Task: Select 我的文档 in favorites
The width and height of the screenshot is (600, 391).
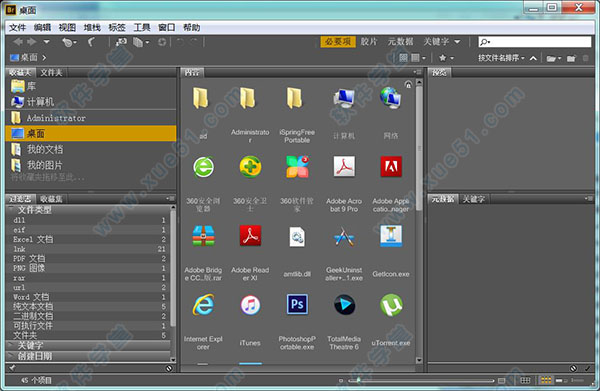Action: 91,149
